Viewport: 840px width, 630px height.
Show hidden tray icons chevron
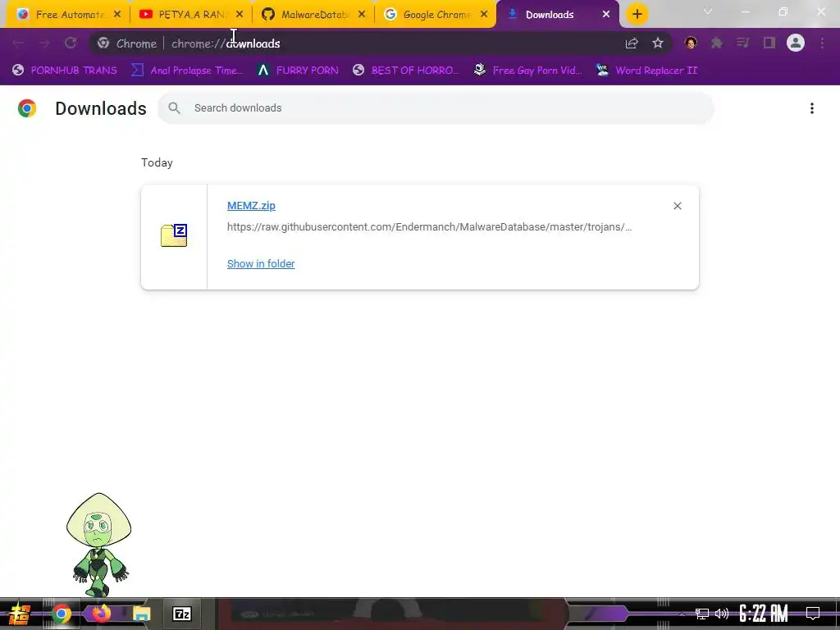682,614
